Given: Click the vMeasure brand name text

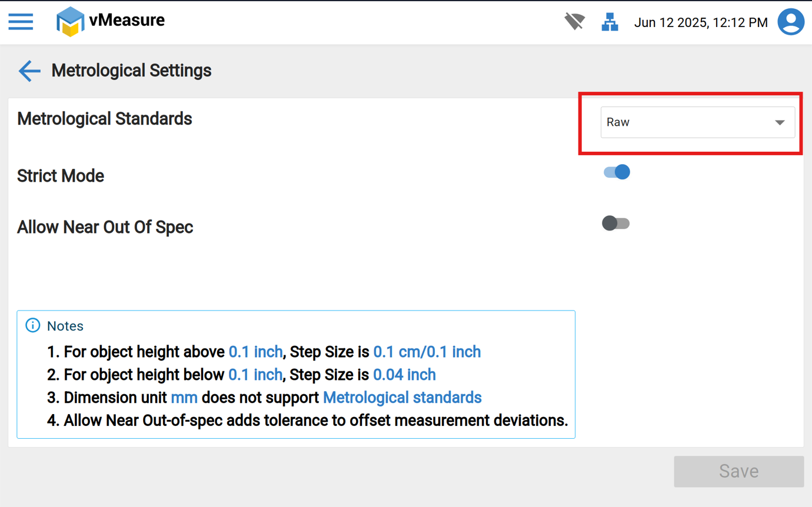Looking at the screenshot, I should click(x=127, y=21).
